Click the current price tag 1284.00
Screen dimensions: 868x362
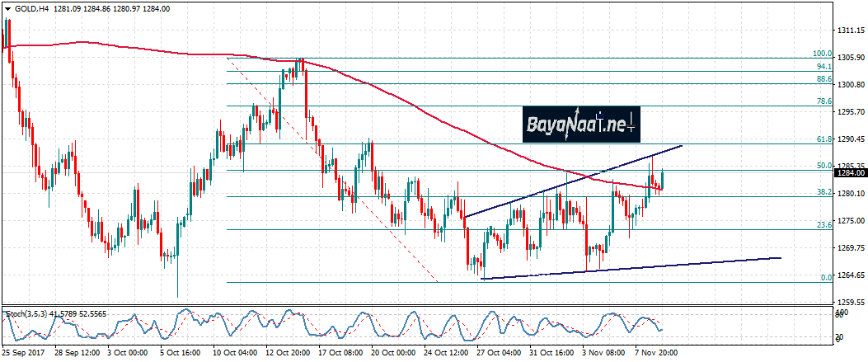pyautogui.click(x=850, y=173)
